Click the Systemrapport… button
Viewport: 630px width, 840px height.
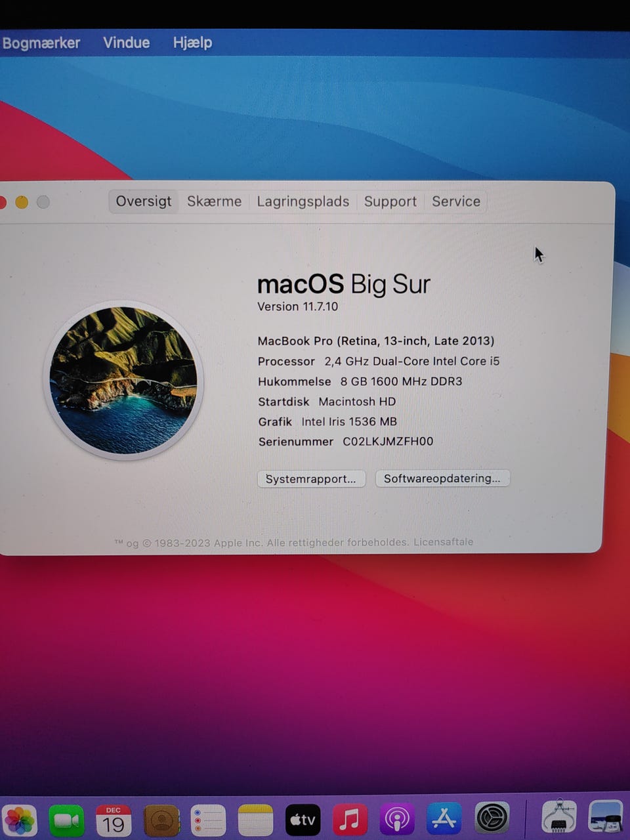(311, 479)
